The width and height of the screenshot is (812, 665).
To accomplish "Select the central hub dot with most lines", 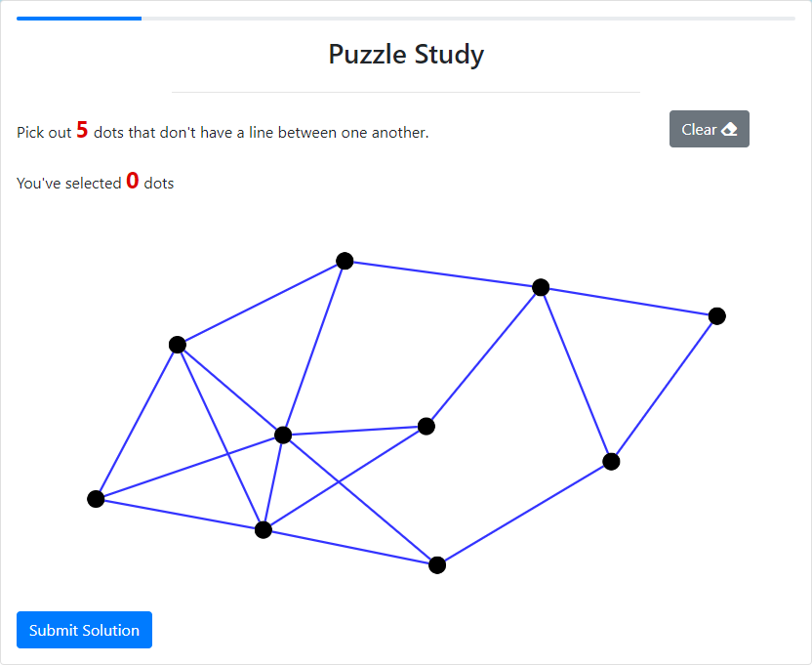I will (283, 435).
